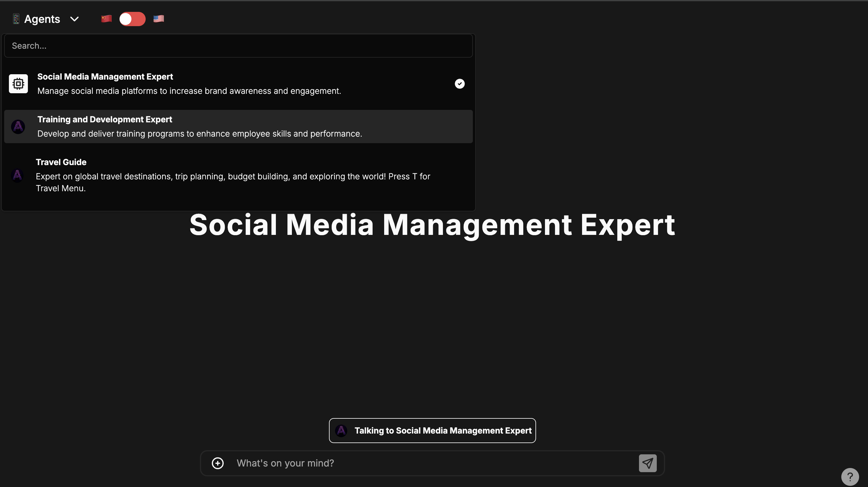
Task: Click the avatar in the Talking to badge
Action: (x=341, y=431)
